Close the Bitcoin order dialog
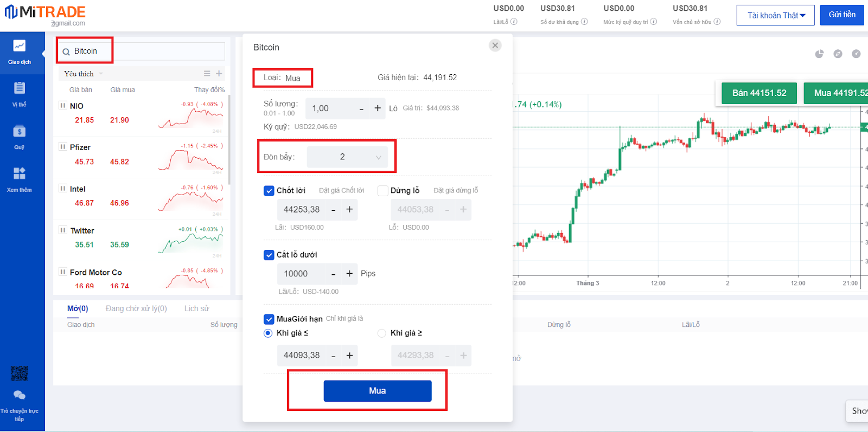 [x=495, y=46]
